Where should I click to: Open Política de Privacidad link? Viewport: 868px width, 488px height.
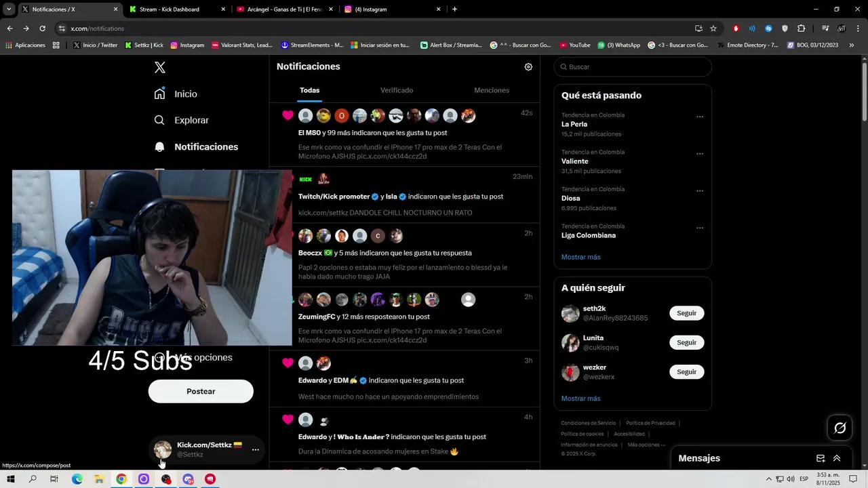(x=650, y=423)
